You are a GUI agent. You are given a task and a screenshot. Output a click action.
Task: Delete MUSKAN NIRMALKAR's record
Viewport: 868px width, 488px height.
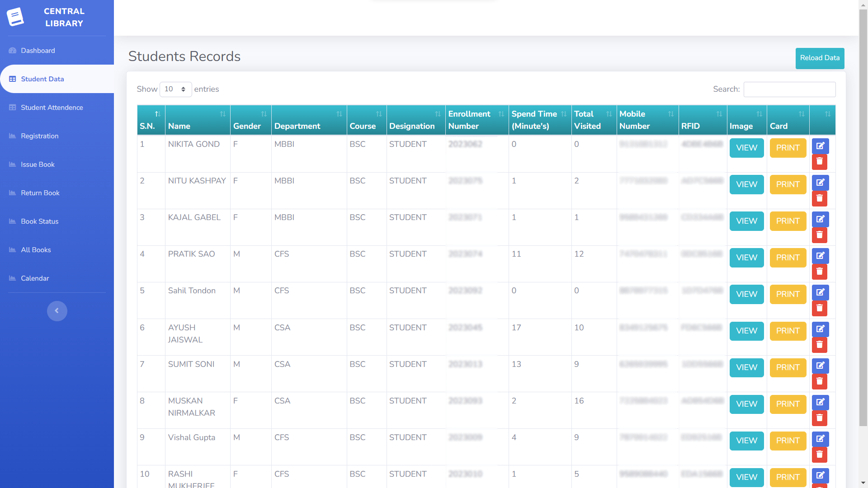tap(819, 418)
